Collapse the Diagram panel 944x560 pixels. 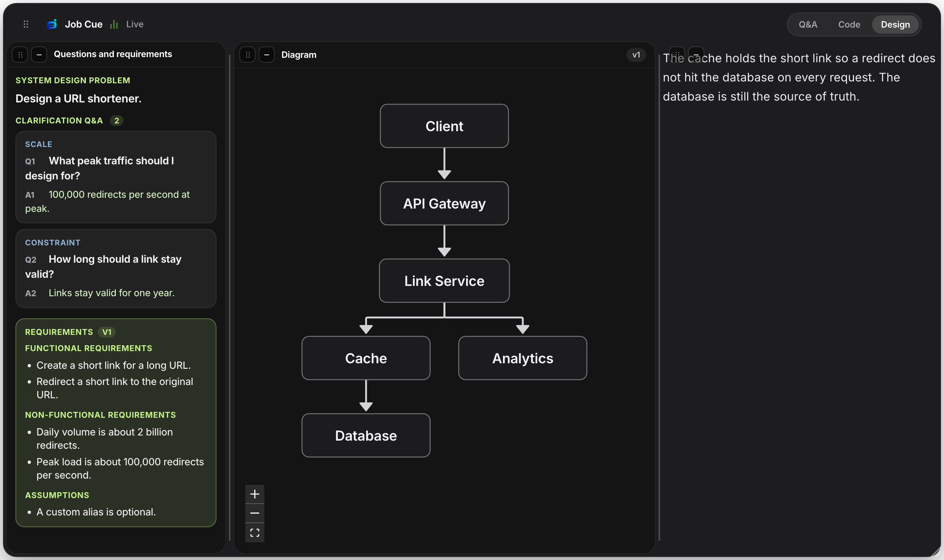pos(267,55)
